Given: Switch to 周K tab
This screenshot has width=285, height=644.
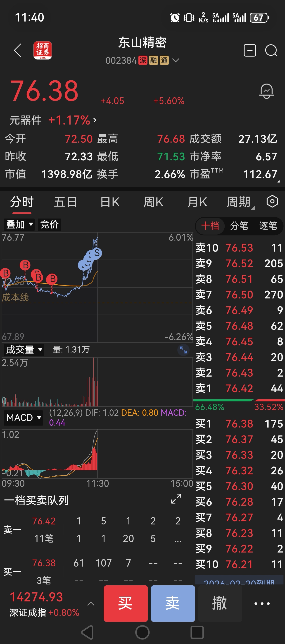Looking at the screenshot, I should point(153,202).
